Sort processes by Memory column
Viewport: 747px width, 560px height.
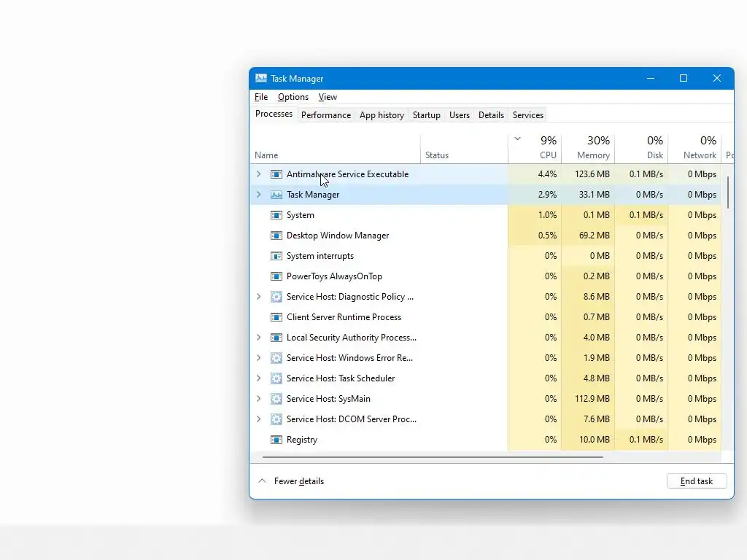(x=588, y=149)
